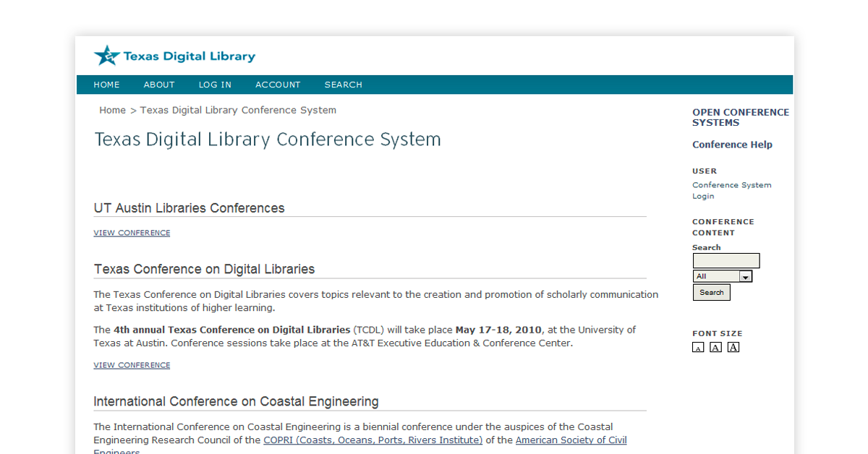Select the large font size icon
Viewport: 868px width, 454px height.
(733, 348)
